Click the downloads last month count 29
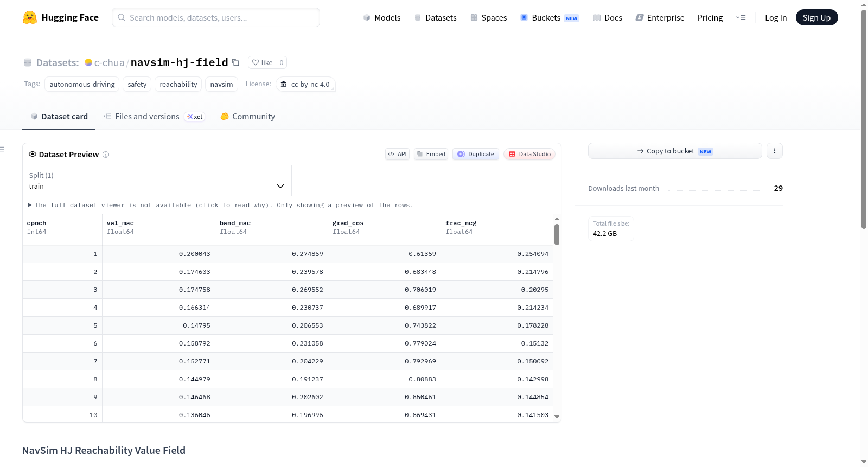 pyautogui.click(x=778, y=188)
